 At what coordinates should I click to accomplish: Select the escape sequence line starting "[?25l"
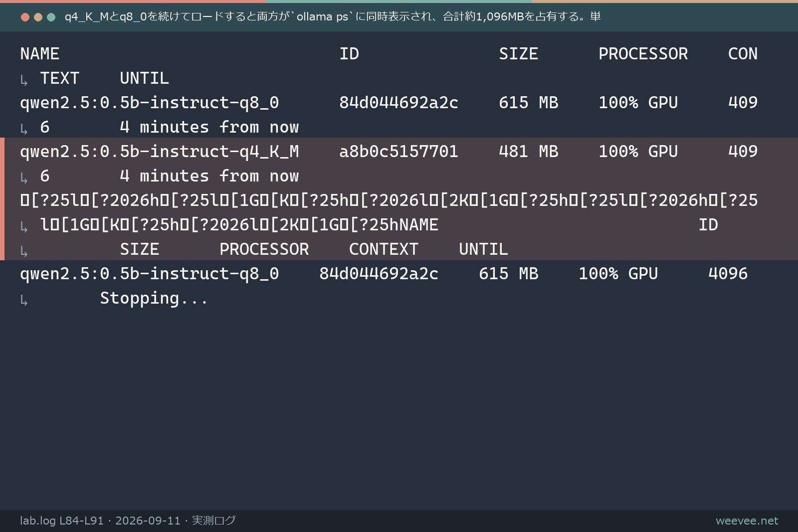pyautogui.click(x=389, y=200)
